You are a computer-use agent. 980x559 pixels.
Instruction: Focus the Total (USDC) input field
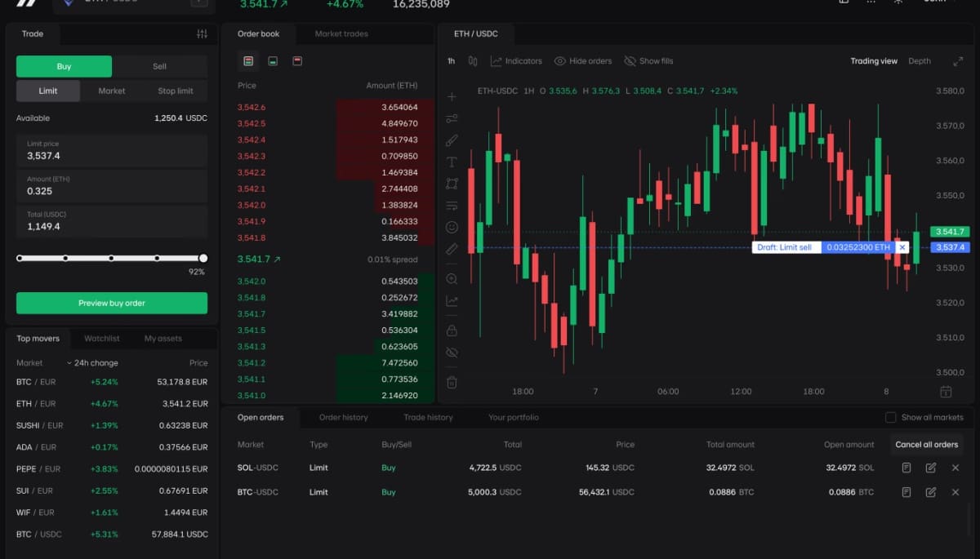[x=112, y=221]
